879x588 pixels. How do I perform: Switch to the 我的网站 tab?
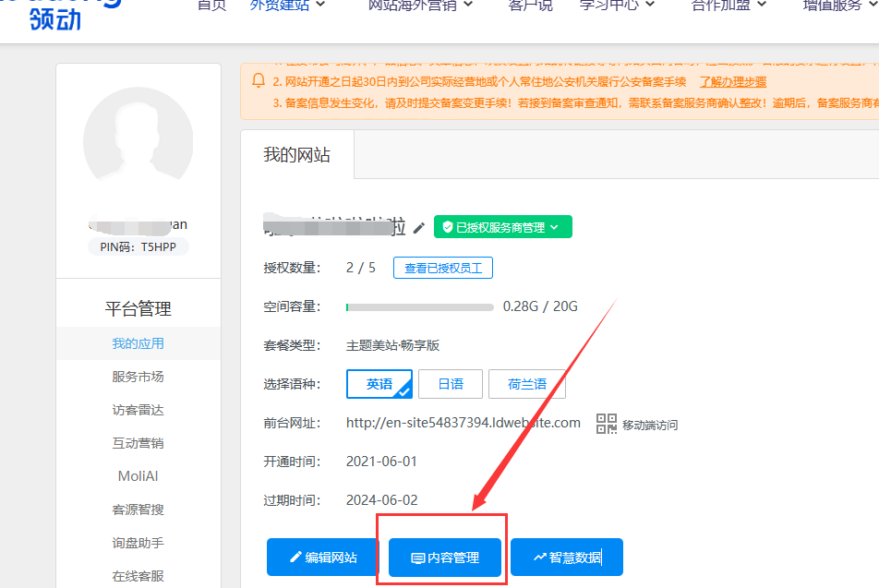click(297, 154)
